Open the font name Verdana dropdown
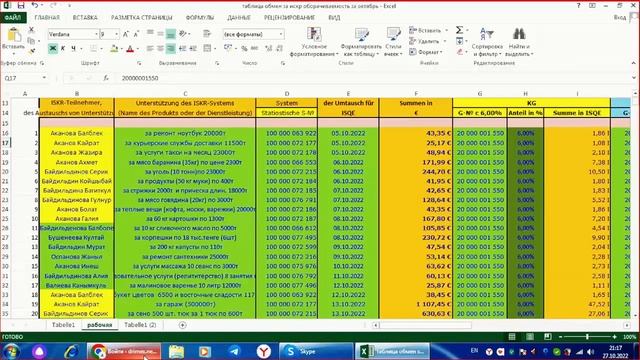The width and height of the screenshot is (640, 360). pos(96,34)
